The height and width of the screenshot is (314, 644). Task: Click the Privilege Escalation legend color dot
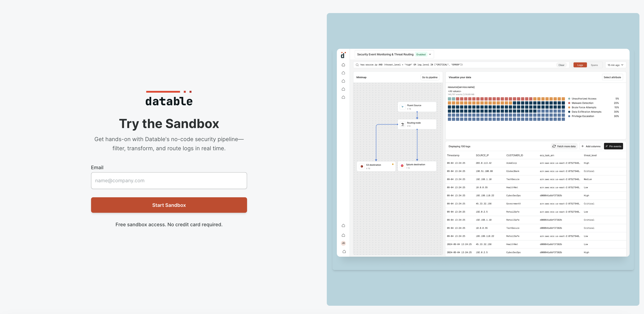click(569, 116)
